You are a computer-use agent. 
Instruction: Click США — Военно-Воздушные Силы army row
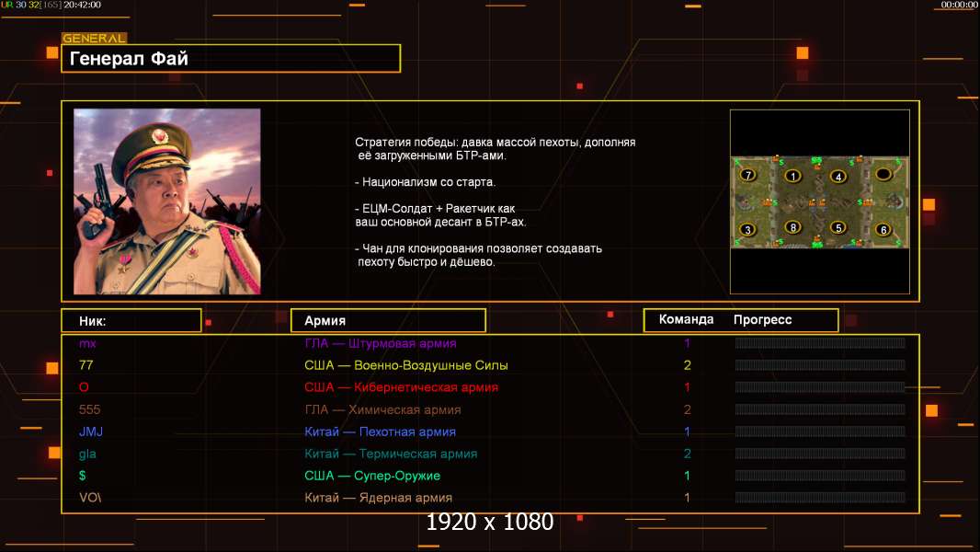tap(406, 365)
